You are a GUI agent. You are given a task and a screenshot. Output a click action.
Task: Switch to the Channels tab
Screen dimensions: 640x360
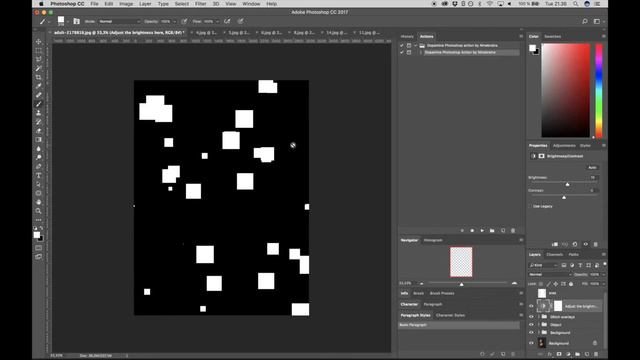click(555, 254)
